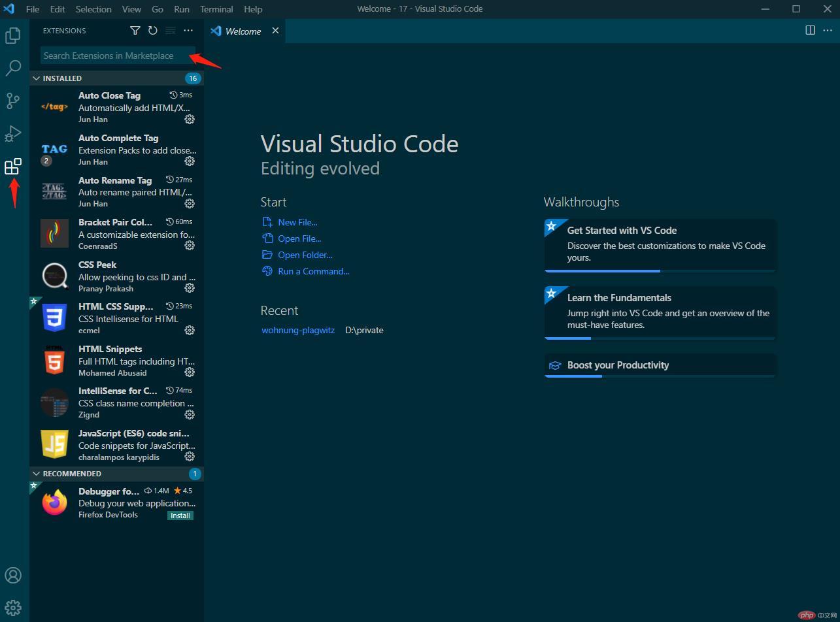
Task: Open the Accounts menu icon
Action: pos(13,575)
